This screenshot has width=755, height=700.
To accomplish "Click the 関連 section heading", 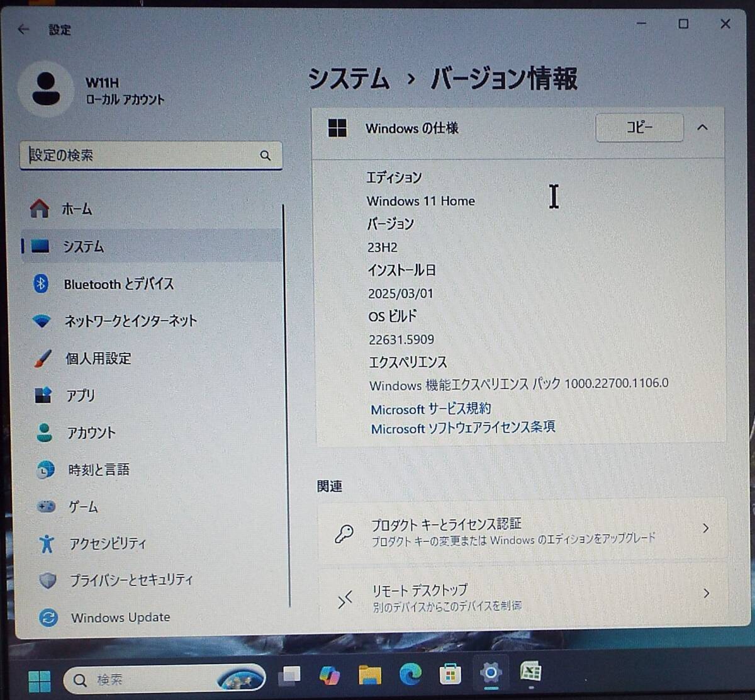I will (330, 486).
